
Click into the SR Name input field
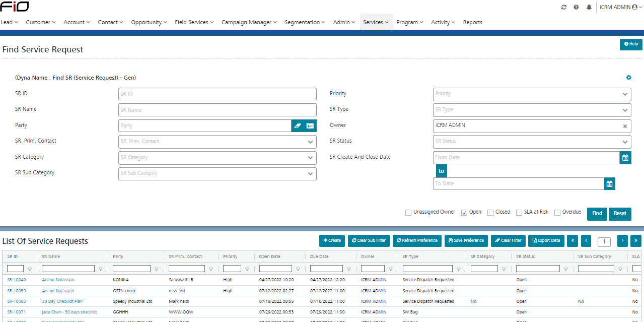(218, 110)
